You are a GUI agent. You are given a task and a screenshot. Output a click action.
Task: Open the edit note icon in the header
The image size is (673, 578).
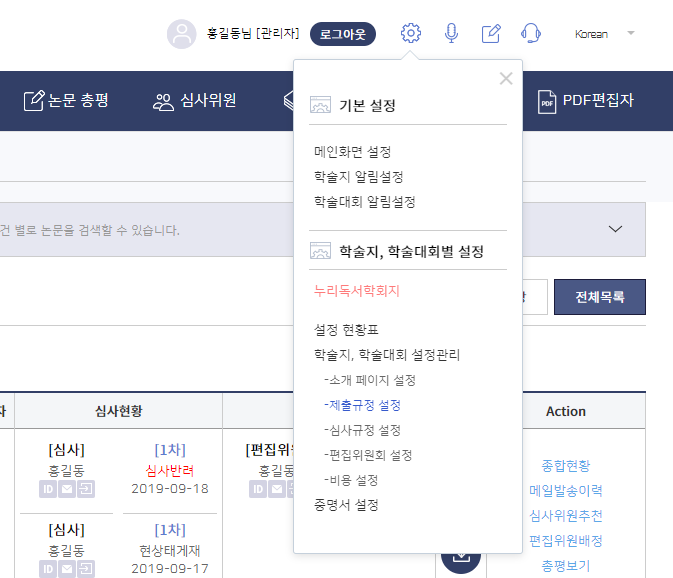(491, 33)
